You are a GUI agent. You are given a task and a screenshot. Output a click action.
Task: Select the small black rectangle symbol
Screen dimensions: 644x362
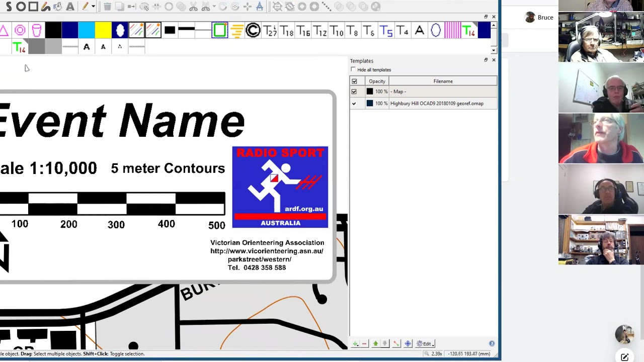pos(170,31)
